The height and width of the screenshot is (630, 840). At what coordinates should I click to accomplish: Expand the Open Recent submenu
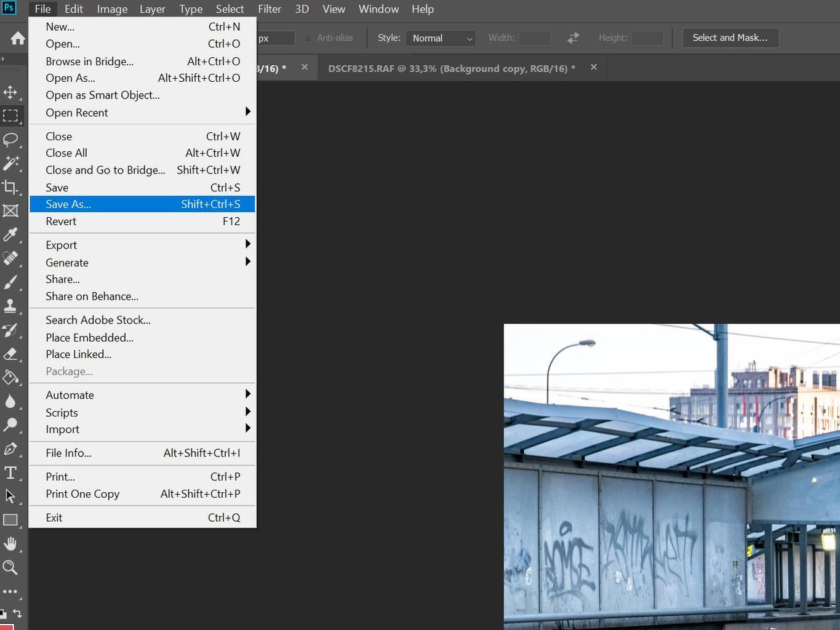142,113
